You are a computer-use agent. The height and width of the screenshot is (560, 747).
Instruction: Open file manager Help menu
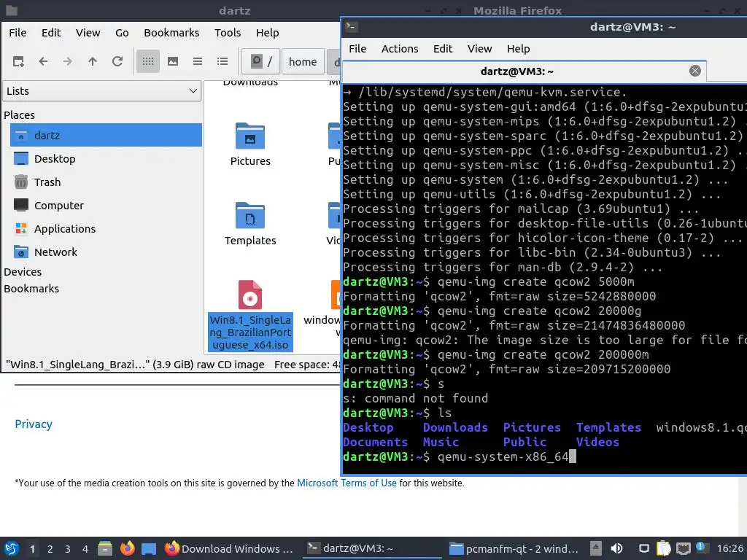coord(267,32)
